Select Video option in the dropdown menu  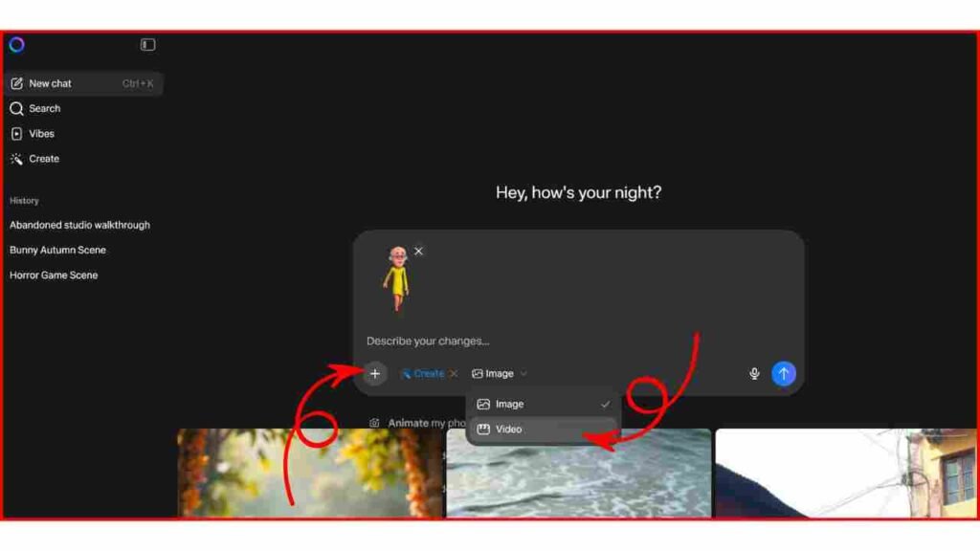point(508,430)
